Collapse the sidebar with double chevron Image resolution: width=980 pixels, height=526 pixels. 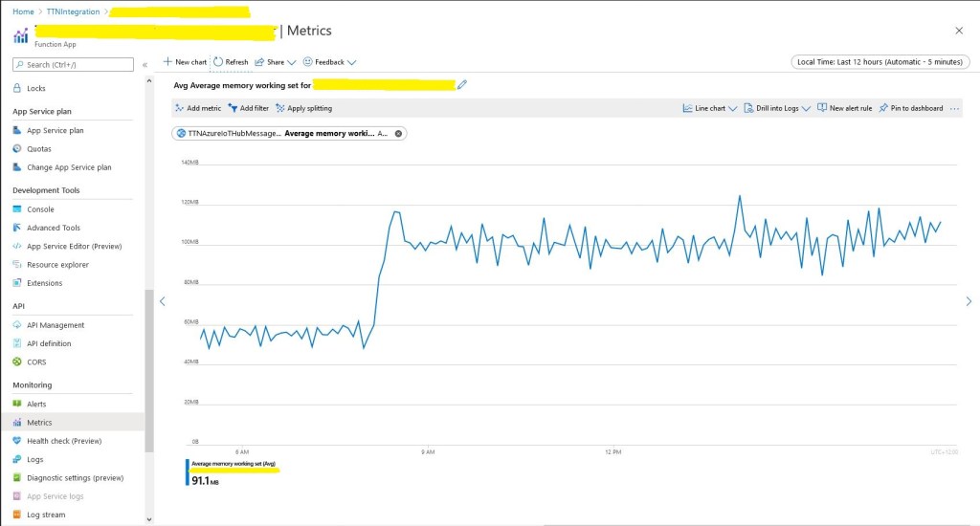coord(145,65)
